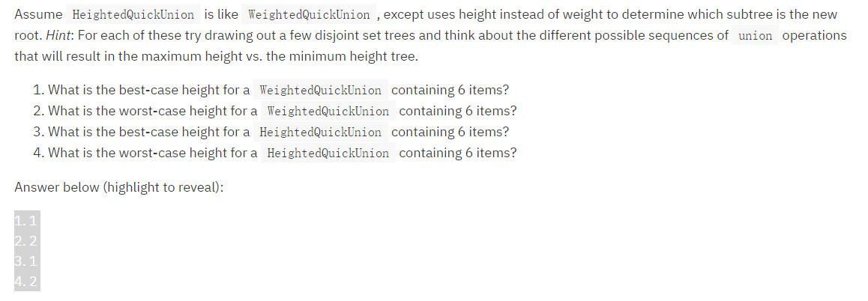
Task: Click HeightedQuickUnion code in question 4
Action: pyautogui.click(x=328, y=153)
